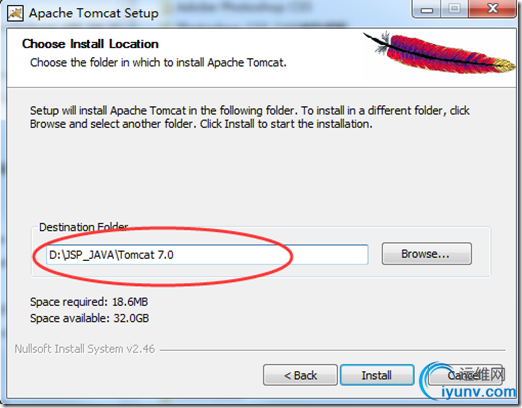Screen dimensions: 522x408
Task: Start installation with the Install button
Action: point(377,375)
